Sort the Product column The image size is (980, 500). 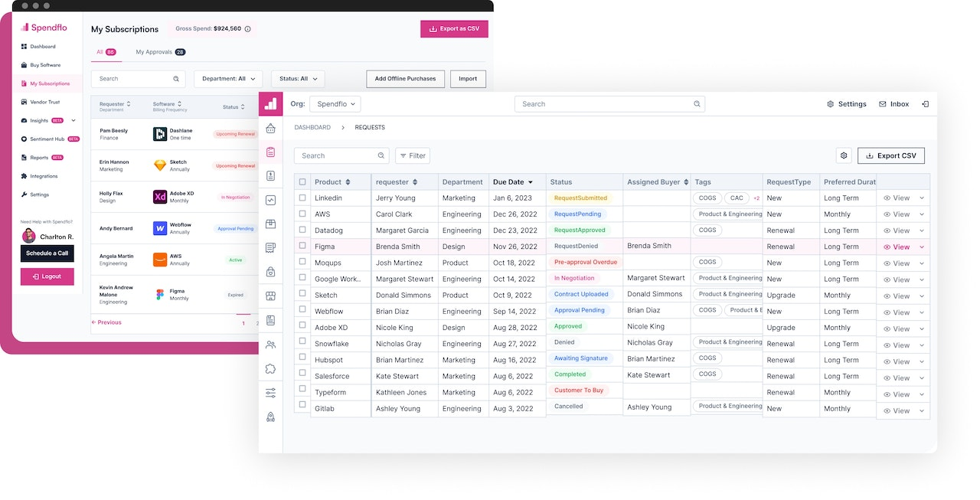[348, 182]
